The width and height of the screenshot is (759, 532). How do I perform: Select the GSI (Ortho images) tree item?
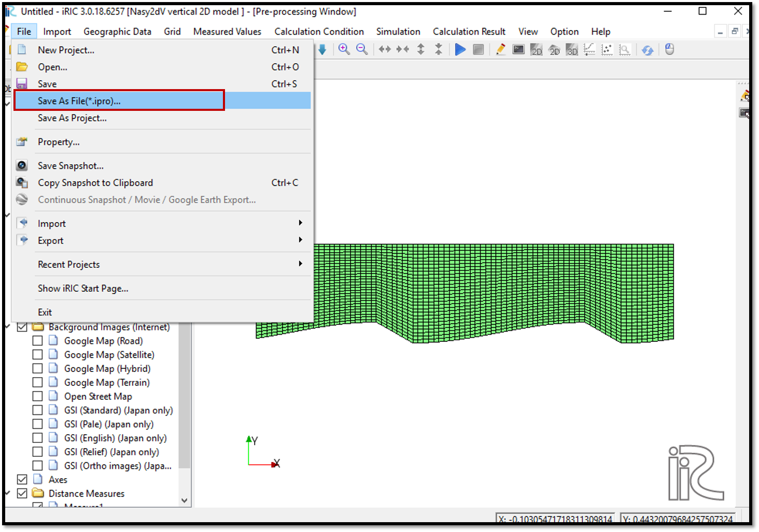click(118, 466)
